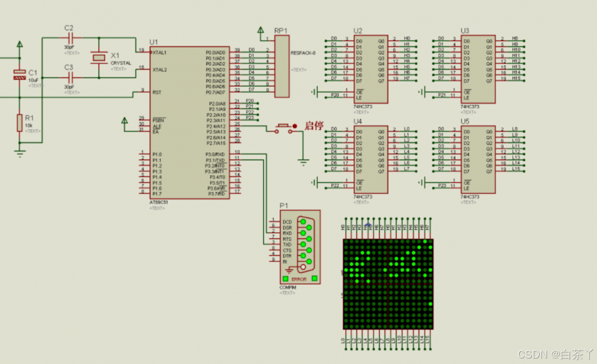This screenshot has height=364, width=597.
Task: Click capacitor C3 symbol
Action: (x=70, y=77)
